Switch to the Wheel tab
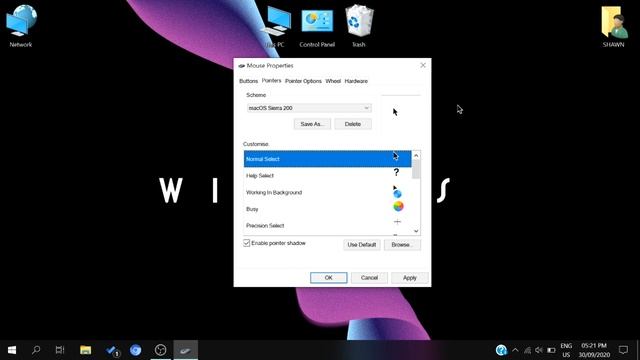Image resolution: width=640 pixels, height=360 pixels. click(x=333, y=81)
